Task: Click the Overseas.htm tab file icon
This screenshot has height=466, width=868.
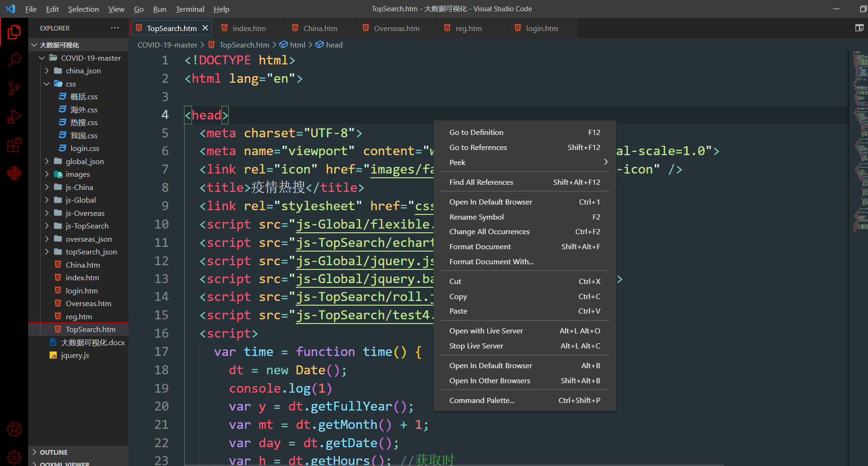Action: point(366,28)
